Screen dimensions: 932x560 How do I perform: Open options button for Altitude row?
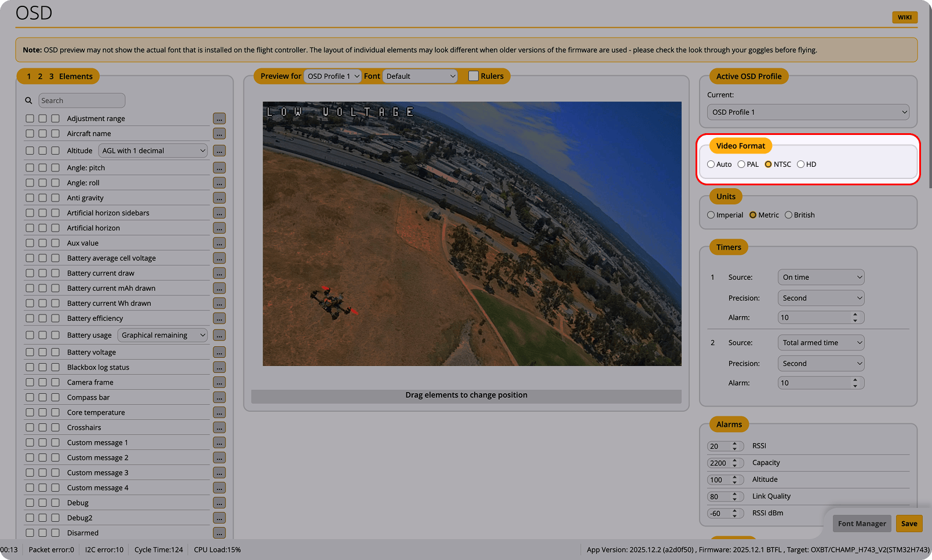point(219,151)
